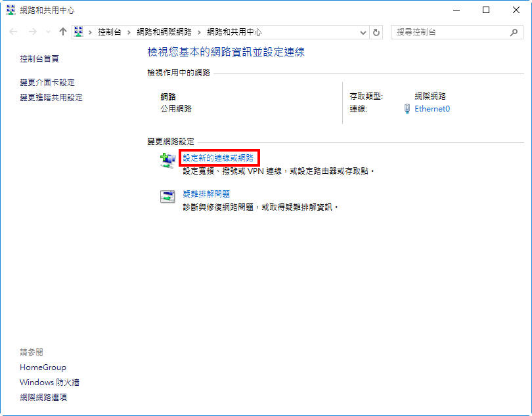Click the troubleshoot problems icon
This screenshot has height=416, width=532.
coord(168,196)
